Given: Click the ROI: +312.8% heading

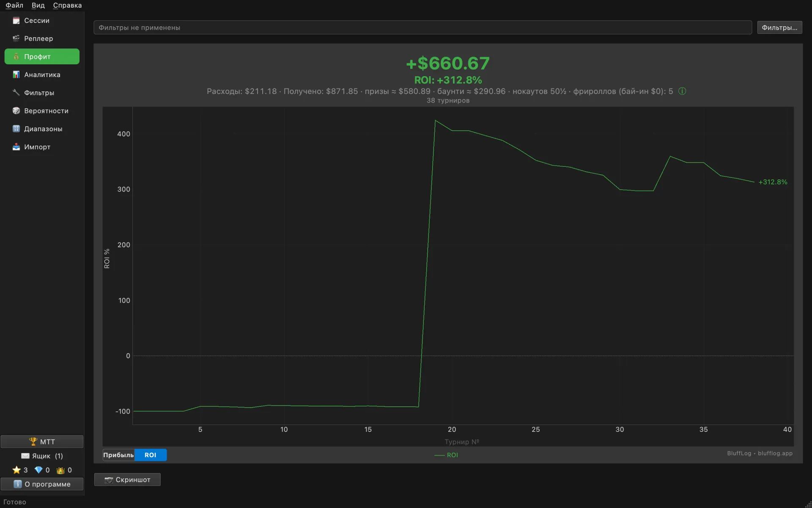Looking at the screenshot, I should pos(448,80).
